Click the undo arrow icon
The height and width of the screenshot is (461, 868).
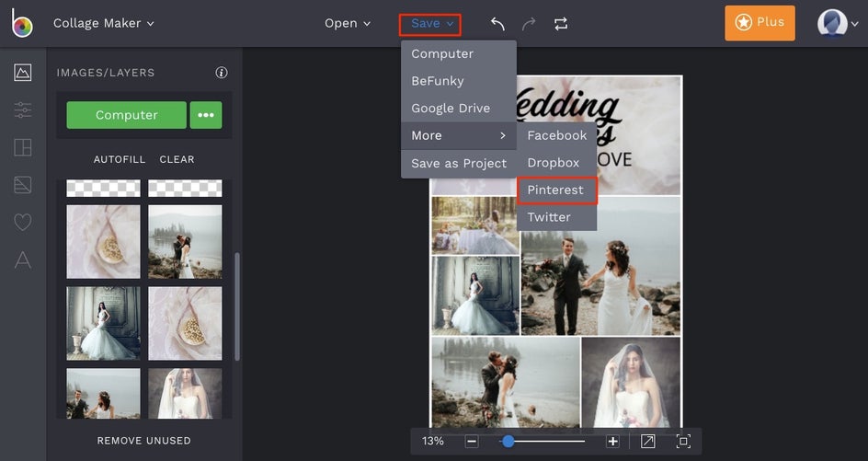pyautogui.click(x=497, y=24)
